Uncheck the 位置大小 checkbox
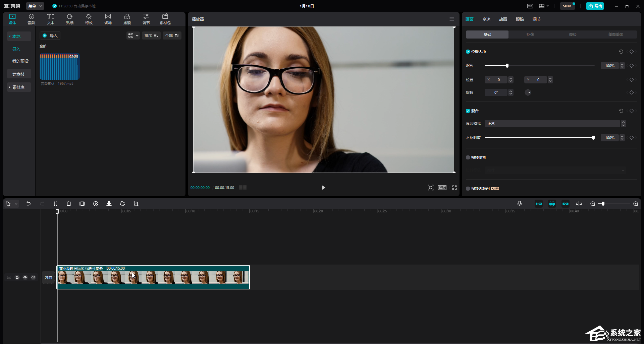 (468, 52)
